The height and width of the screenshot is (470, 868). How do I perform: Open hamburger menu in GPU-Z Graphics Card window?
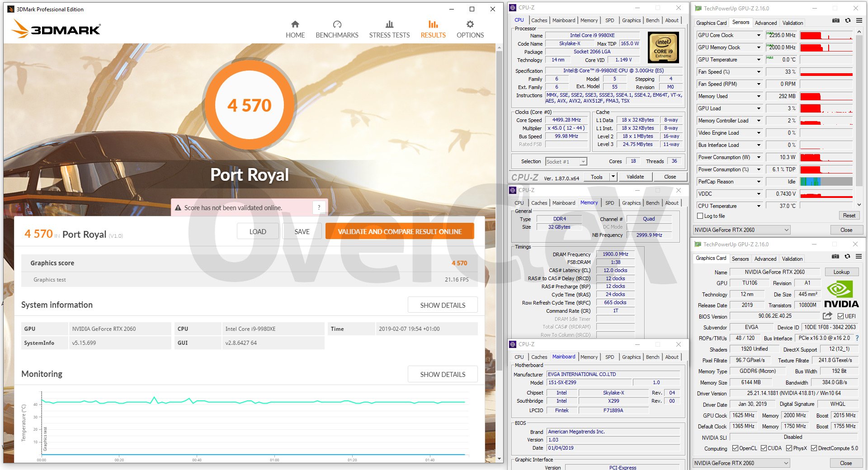point(858,256)
